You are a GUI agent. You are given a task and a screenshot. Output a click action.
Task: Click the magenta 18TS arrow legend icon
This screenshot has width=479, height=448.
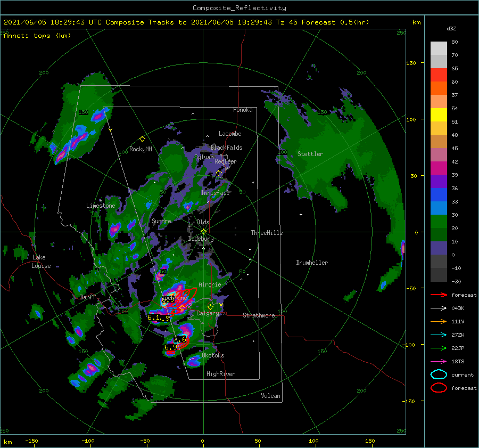pyautogui.click(x=439, y=362)
